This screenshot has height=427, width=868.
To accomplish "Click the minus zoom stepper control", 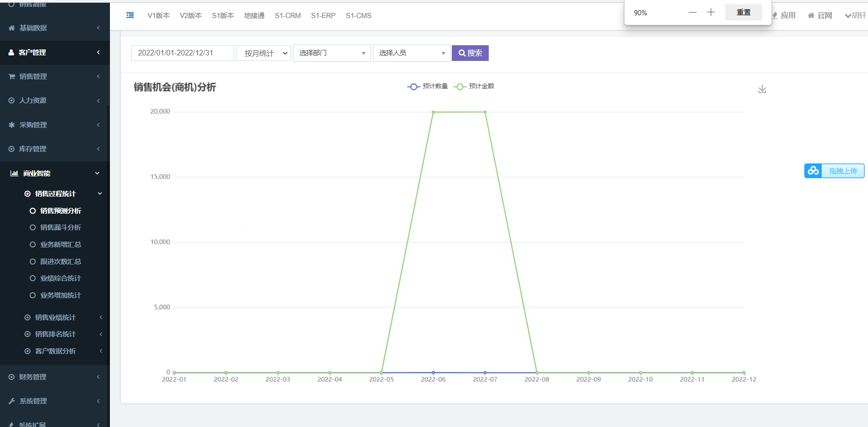I will pyautogui.click(x=692, y=12).
